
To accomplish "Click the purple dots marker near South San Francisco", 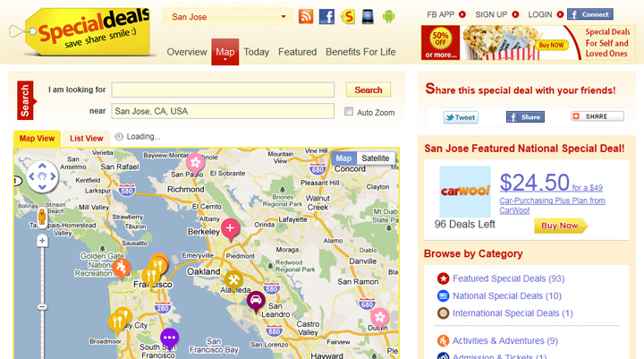I will click(x=169, y=339).
